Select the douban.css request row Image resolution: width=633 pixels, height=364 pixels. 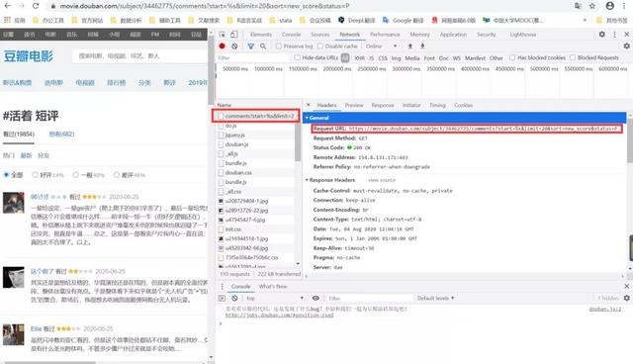click(x=255, y=173)
